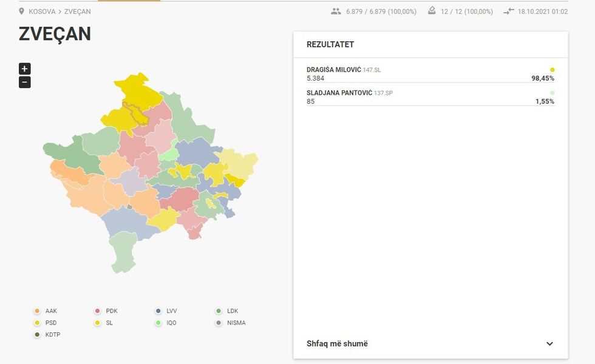Image resolution: width=595 pixels, height=364 pixels.
Task: Click the KDTP legend entry
Action: pyautogui.click(x=47, y=335)
